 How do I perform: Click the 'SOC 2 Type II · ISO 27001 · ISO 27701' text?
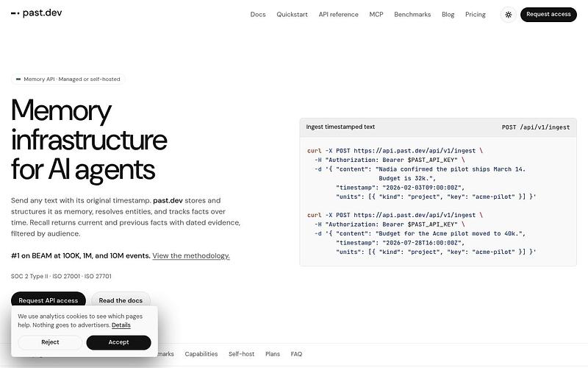61,276
